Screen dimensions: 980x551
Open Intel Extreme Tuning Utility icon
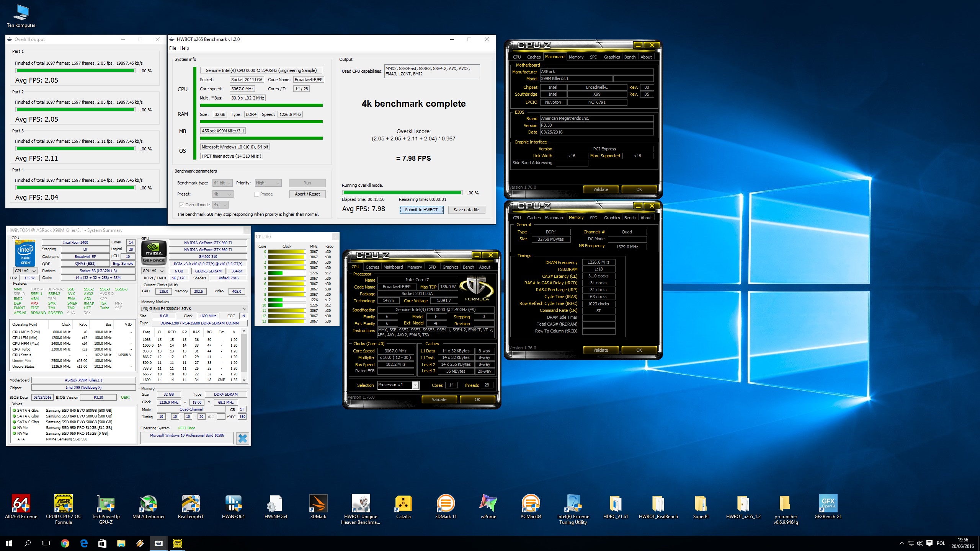click(x=573, y=510)
